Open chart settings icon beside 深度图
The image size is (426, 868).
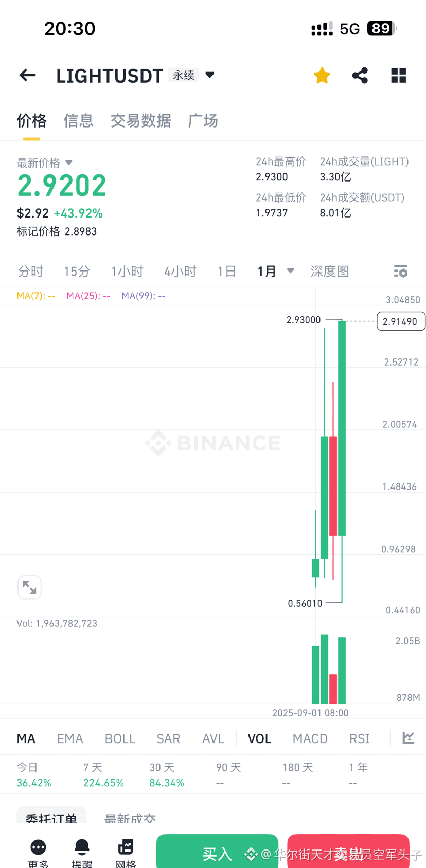click(401, 271)
